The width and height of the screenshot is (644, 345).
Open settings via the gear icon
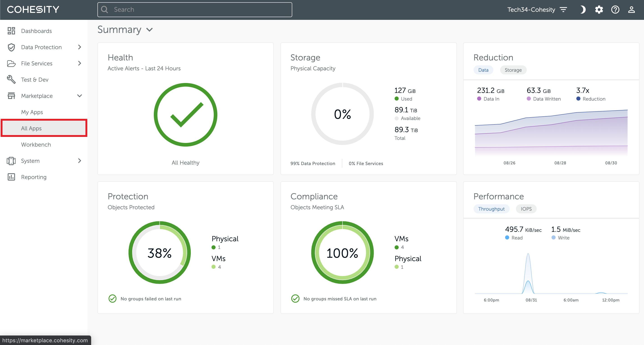click(x=599, y=9)
